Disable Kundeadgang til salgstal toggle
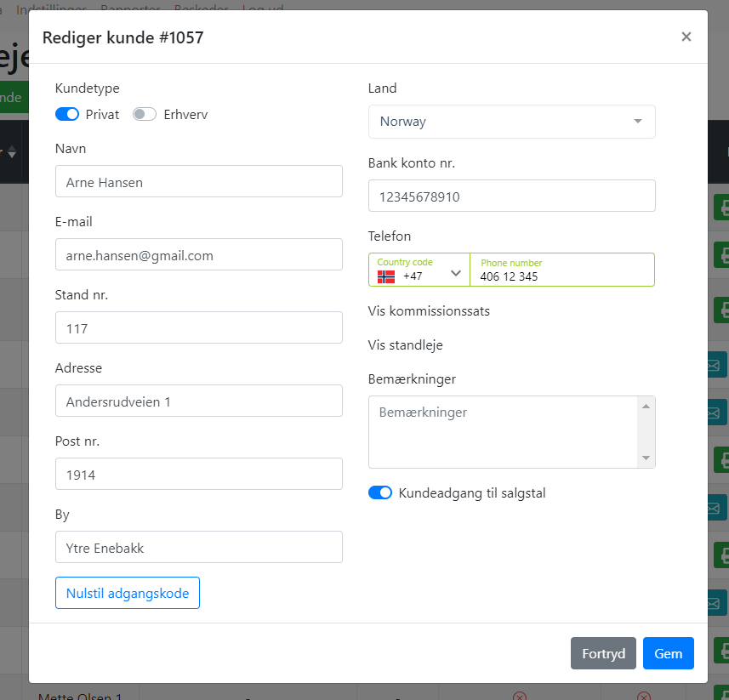This screenshot has height=700, width=729. 380,492
